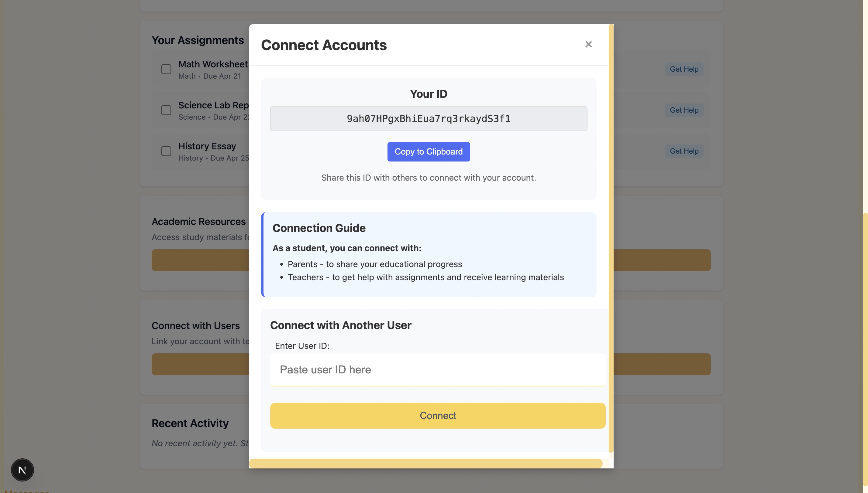Check the Math Worksheet assignment checkbox
The width and height of the screenshot is (868, 493).
point(166,70)
